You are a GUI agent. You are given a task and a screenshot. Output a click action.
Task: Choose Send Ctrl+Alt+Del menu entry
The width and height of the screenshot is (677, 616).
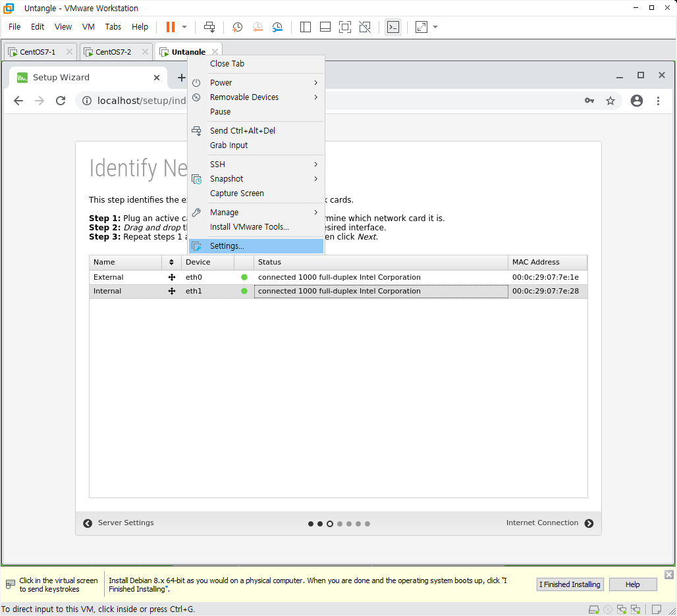pos(256,131)
